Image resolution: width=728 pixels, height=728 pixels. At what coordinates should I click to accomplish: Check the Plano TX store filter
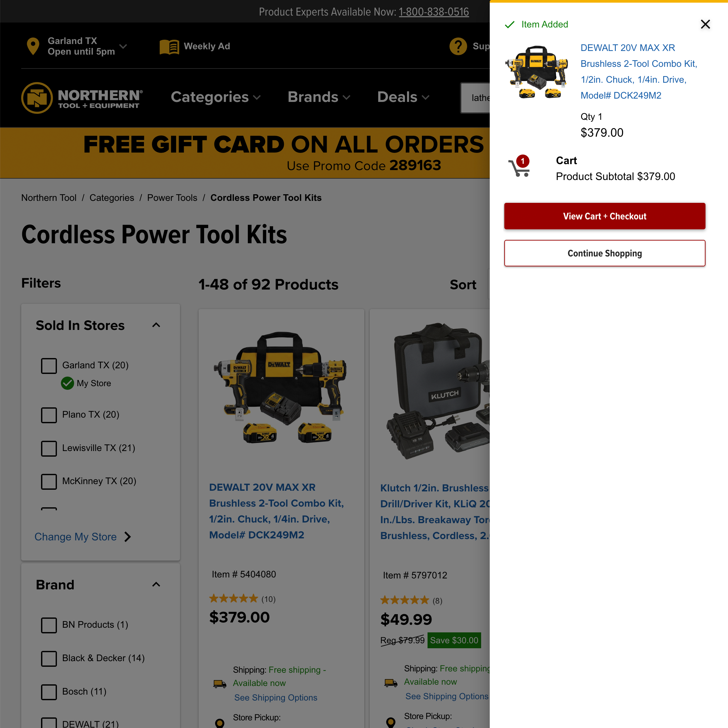click(49, 415)
